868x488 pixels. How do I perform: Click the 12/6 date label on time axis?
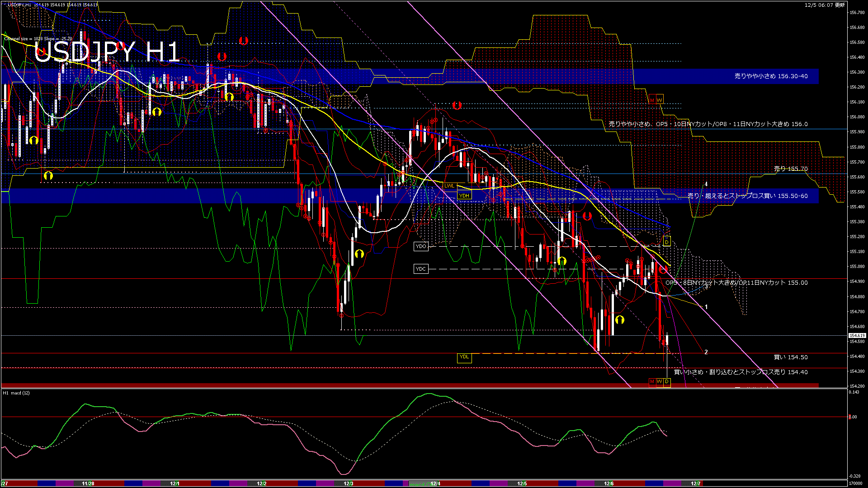coord(609,483)
